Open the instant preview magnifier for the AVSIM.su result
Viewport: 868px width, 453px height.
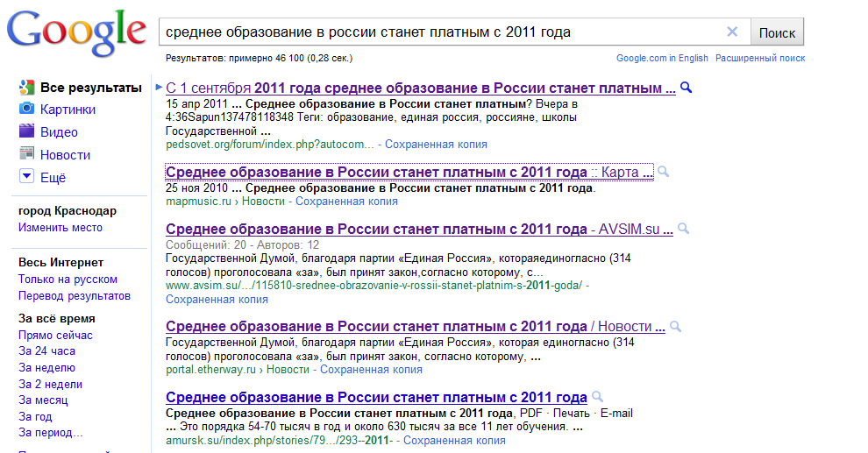coord(683,229)
